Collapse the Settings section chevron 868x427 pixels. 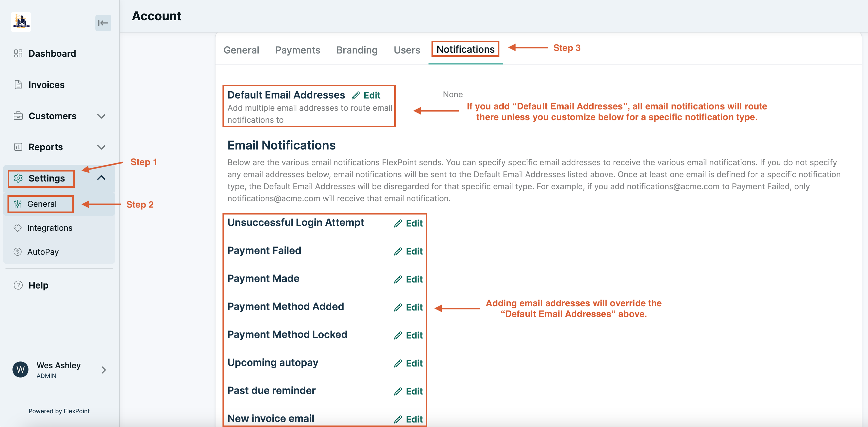tap(101, 178)
